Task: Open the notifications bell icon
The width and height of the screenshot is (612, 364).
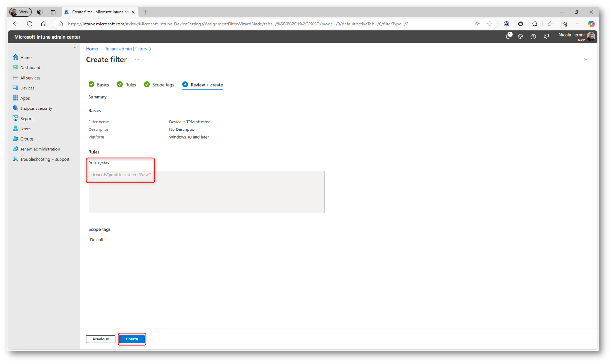Action: coord(508,37)
